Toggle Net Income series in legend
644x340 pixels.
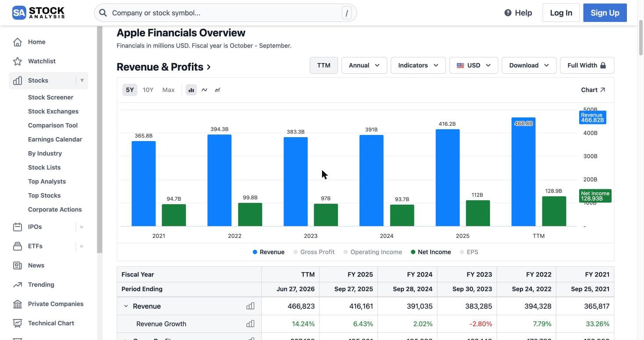click(x=431, y=252)
